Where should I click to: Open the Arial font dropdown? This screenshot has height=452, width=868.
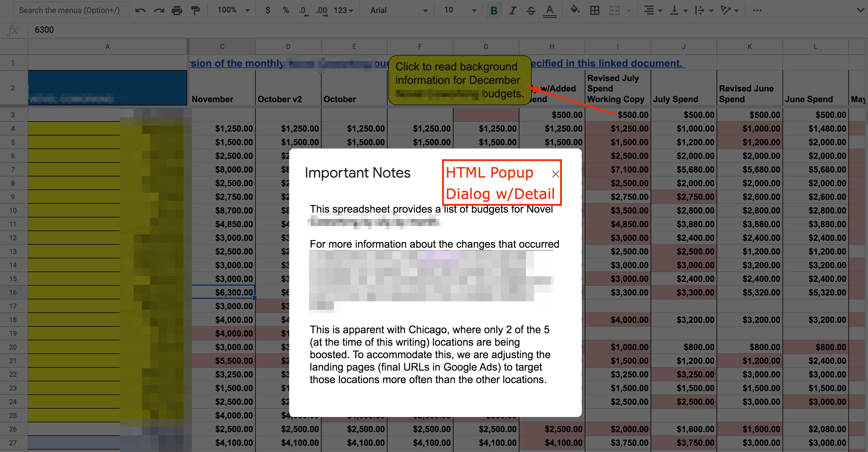(397, 10)
